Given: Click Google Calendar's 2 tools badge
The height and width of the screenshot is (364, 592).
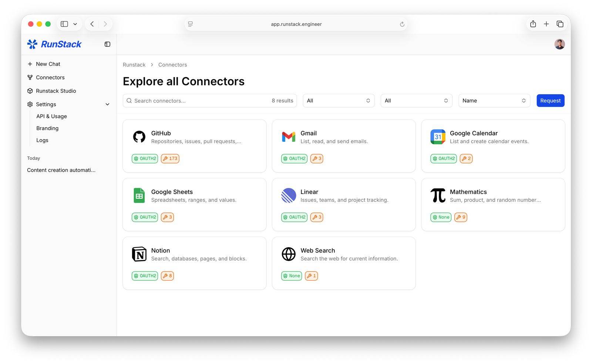Looking at the screenshot, I should tap(466, 159).
